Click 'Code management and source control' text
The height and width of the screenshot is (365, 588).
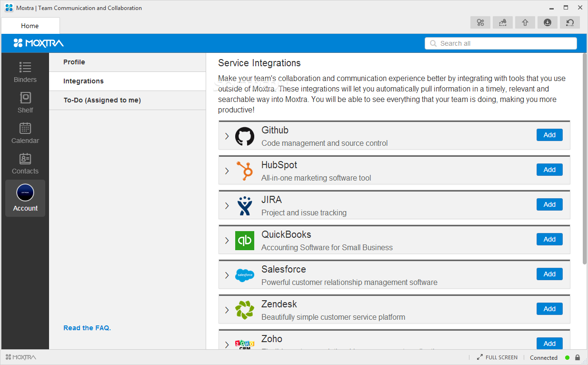pos(324,143)
